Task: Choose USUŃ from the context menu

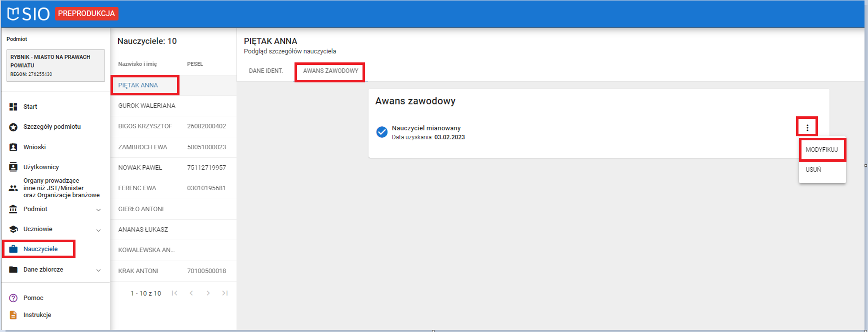Action: point(813,170)
